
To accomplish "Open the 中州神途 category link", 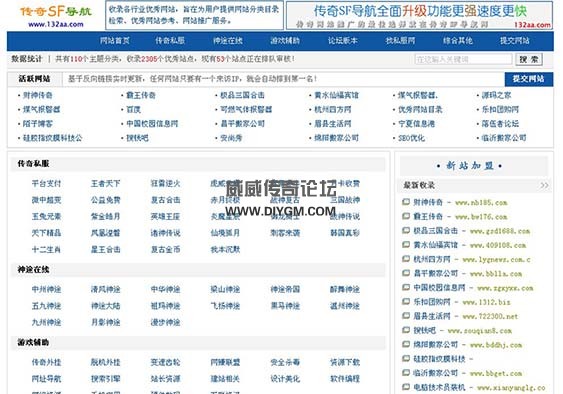I will [46, 289].
